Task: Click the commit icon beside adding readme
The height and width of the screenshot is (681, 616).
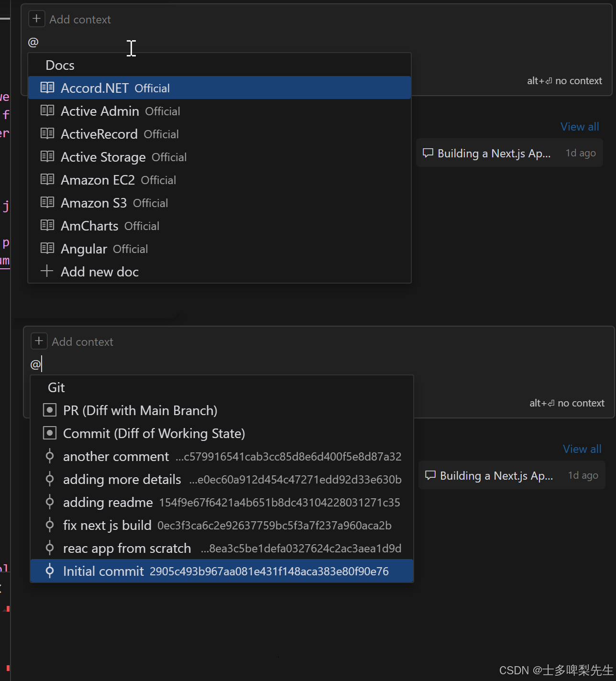Action: [x=50, y=502]
